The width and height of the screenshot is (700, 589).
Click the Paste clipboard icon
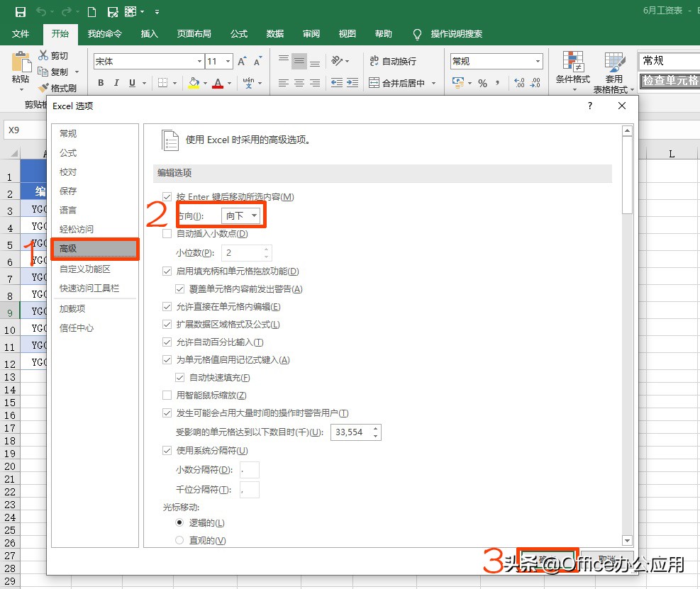(x=21, y=62)
